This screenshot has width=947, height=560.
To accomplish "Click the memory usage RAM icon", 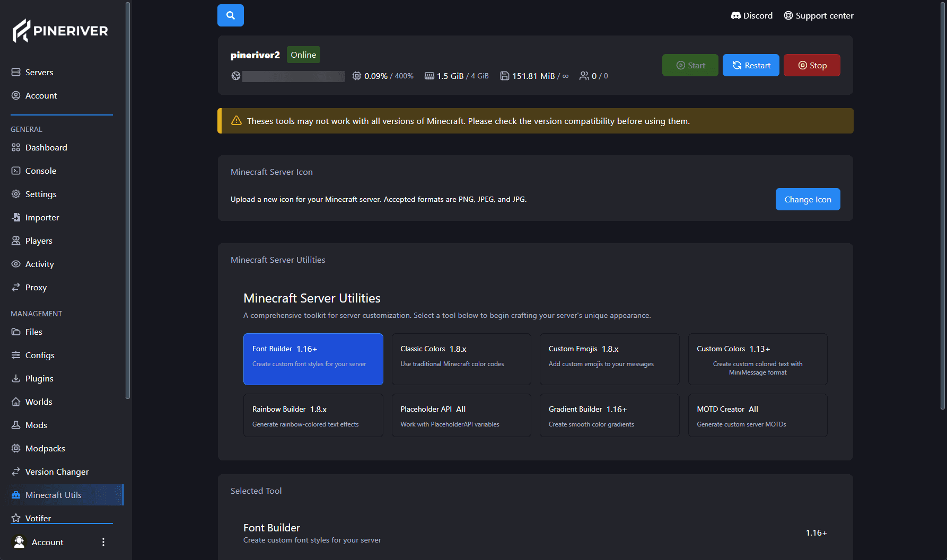I will [429, 76].
